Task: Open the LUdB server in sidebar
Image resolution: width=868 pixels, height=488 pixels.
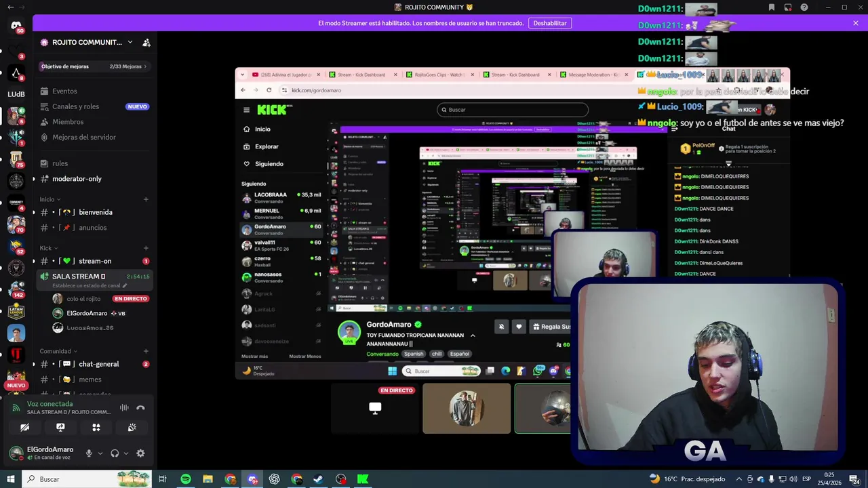Action: (x=16, y=94)
